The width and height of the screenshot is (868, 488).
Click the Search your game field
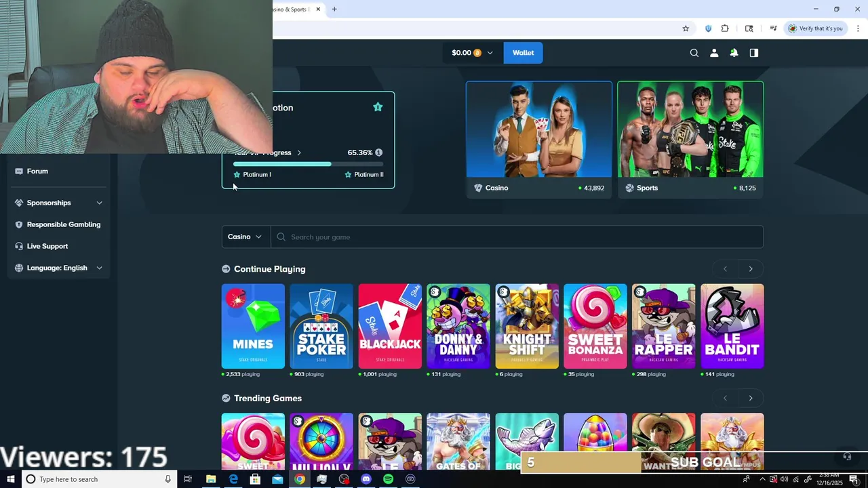click(x=517, y=237)
